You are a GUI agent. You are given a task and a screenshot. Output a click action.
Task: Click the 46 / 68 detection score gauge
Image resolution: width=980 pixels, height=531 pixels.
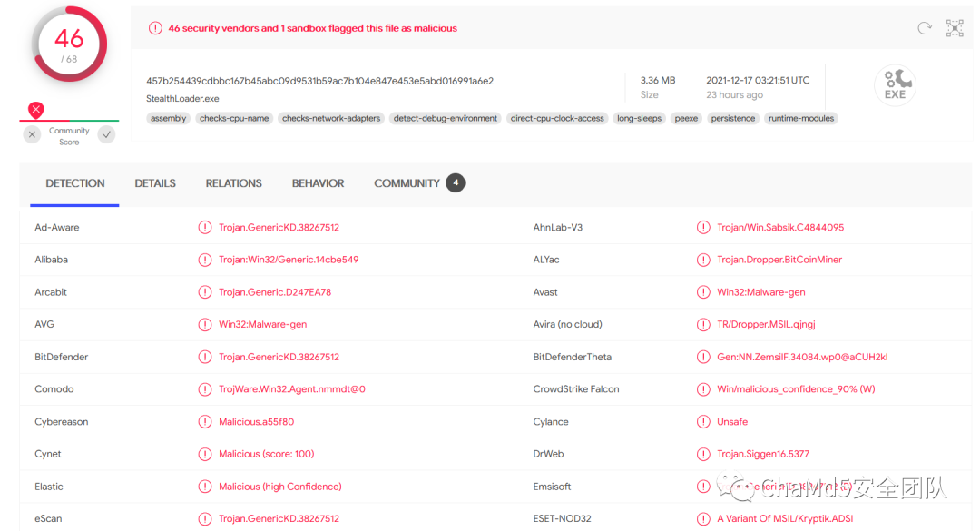point(69,44)
